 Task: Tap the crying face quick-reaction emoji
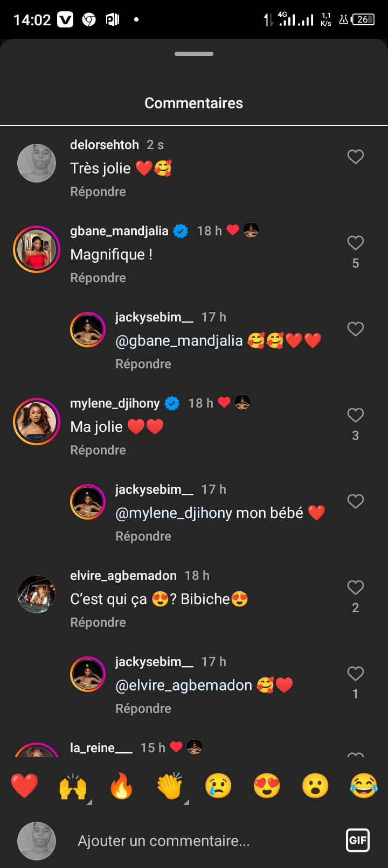click(x=218, y=786)
